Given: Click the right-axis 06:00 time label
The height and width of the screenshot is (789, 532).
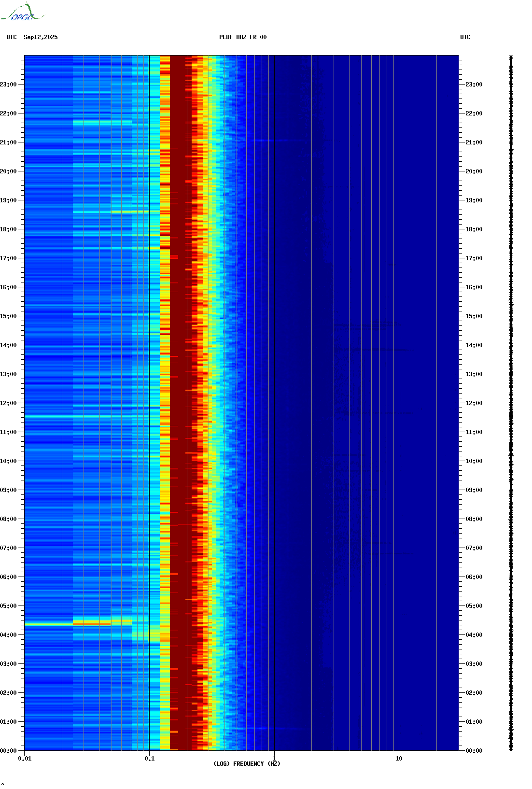Looking at the screenshot, I should coord(474,577).
